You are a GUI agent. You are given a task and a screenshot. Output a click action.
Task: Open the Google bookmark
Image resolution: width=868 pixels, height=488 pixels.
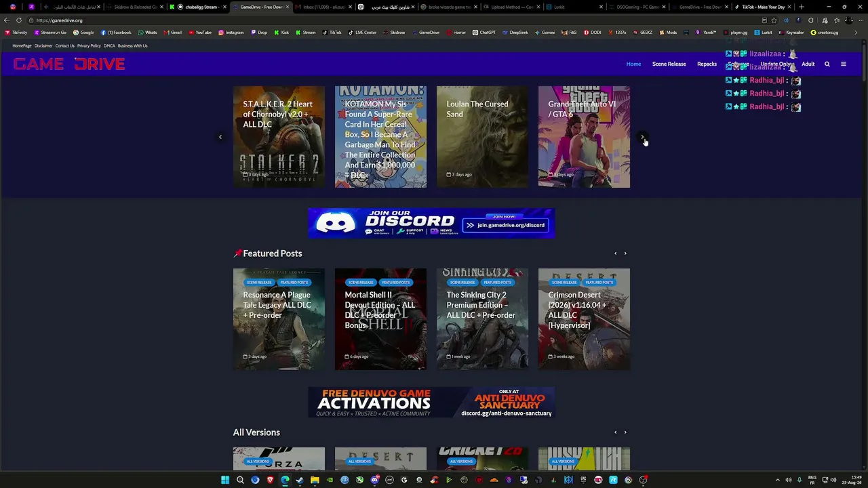83,33
